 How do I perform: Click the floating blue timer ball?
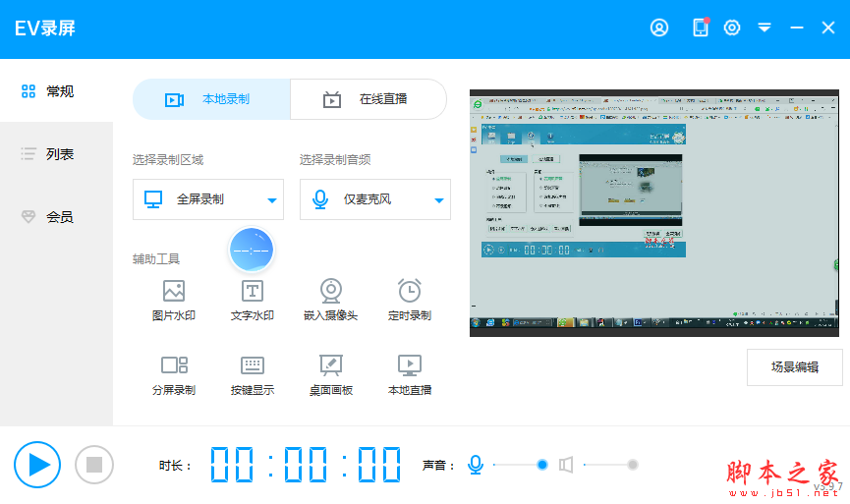(251, 250)
